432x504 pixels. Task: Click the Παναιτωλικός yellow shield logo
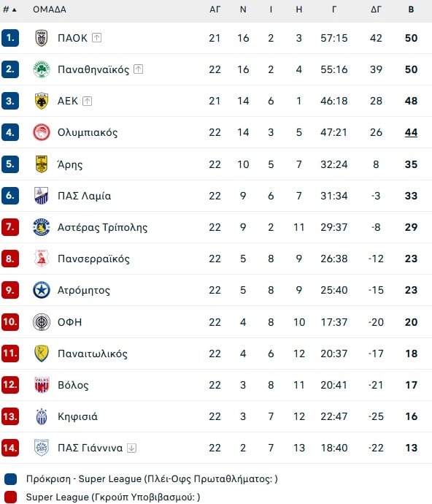point(42,354)
